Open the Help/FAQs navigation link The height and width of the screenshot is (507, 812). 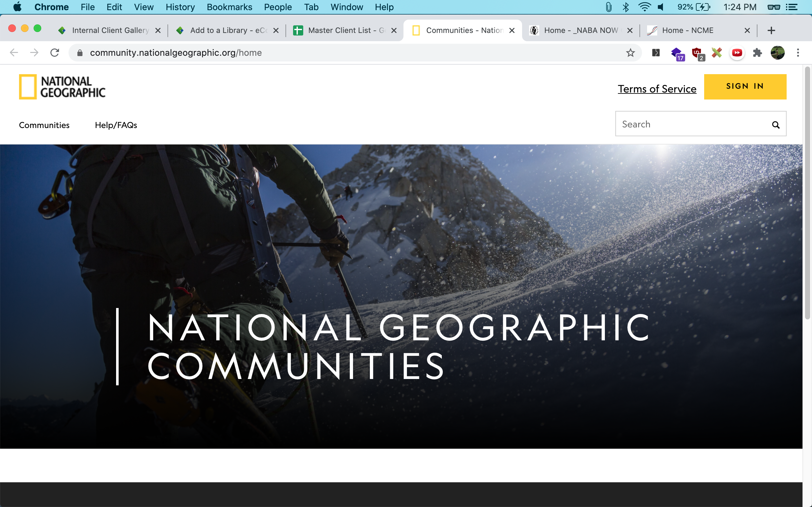pyautogui.click(x=116, y=125)
